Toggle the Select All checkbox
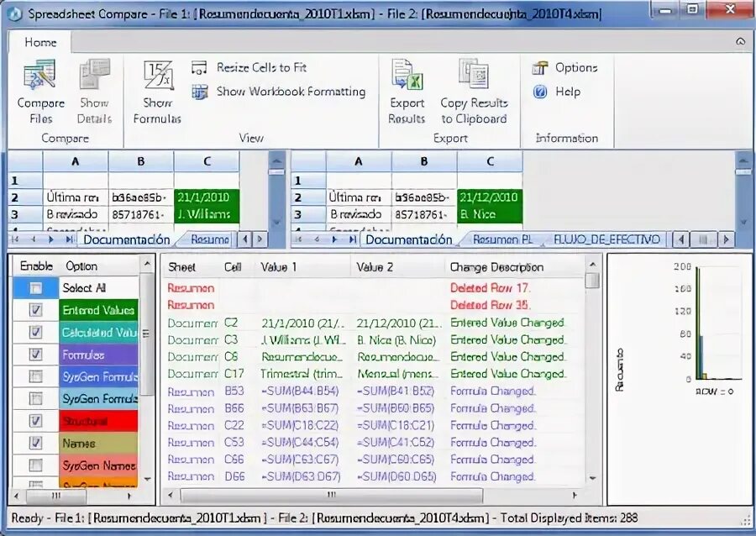This screenshot has height=536, width=756. click(35, 288)
